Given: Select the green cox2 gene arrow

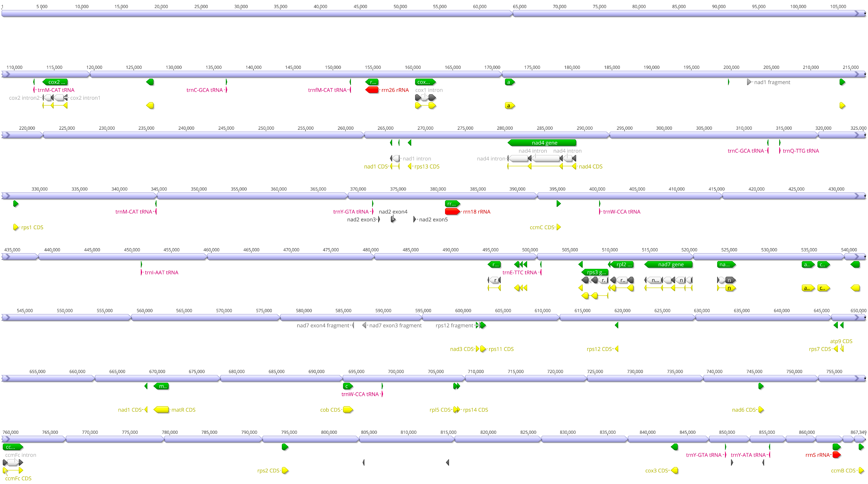Looking at the screenshot, I should (55, 82).
